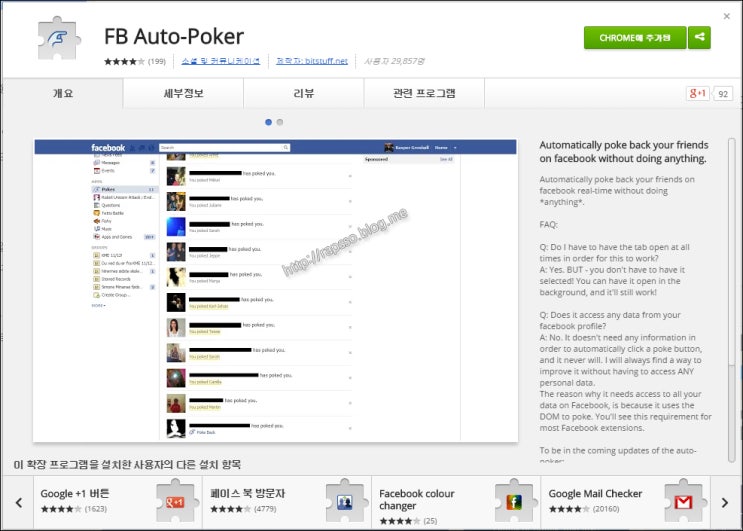Click the Facebook screenshot preview image
Image resolution: width=743 pixels, height=531 pixels.
click(x=275, y=290)
